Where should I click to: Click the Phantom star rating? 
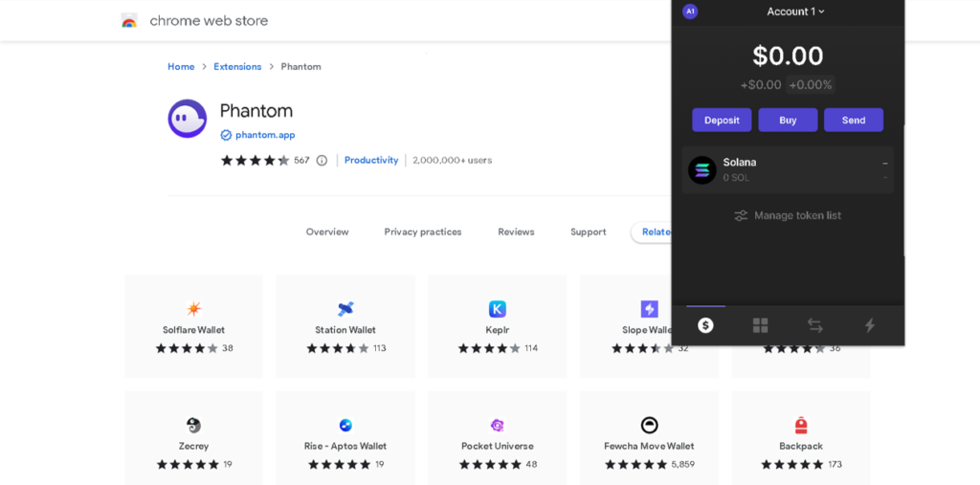(x=255, y=160)
